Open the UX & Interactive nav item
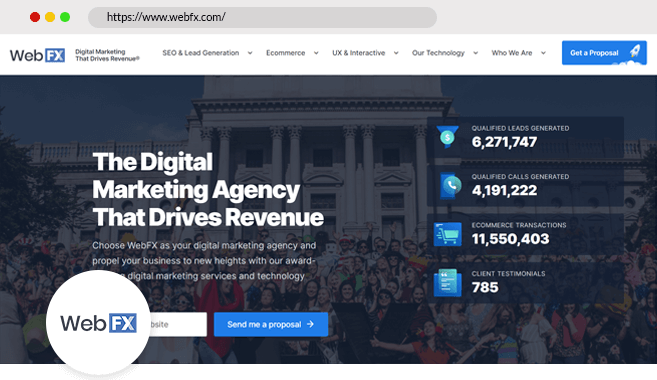The width and height of the screenshot is (657, 380). click(x=359, y=53)
